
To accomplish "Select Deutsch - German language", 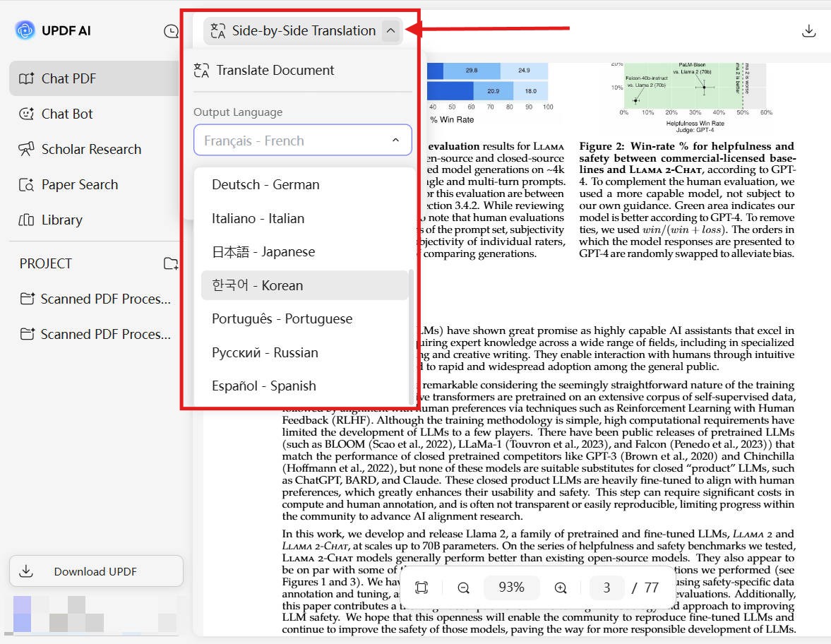I will pyautogui.click(x=305, y=184).
